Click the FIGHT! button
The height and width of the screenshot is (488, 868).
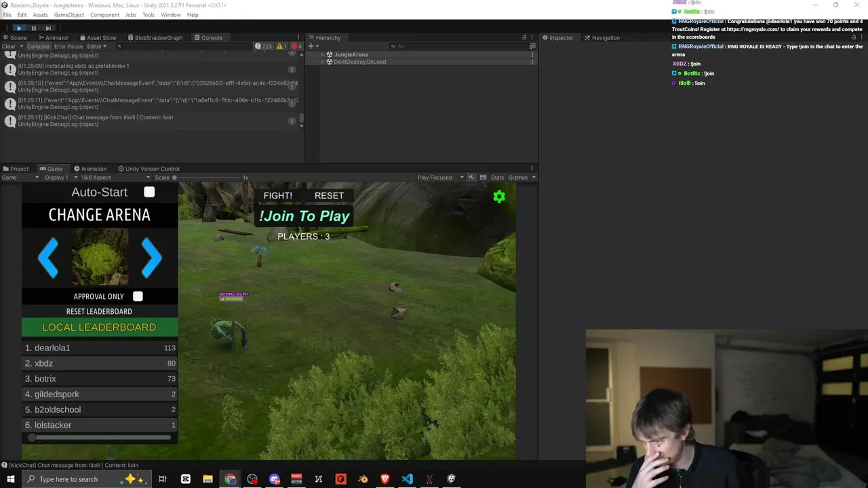tap(278, 195)
